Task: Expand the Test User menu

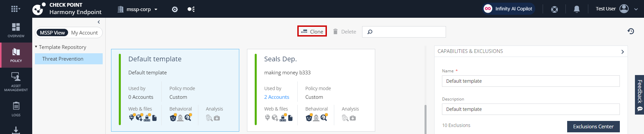Action: point(636,9)
